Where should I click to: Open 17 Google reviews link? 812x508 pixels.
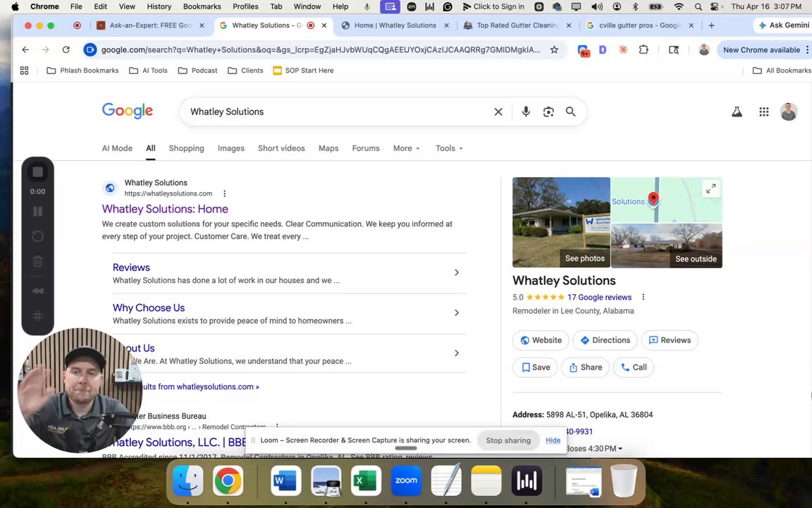[x=599, y=297]
